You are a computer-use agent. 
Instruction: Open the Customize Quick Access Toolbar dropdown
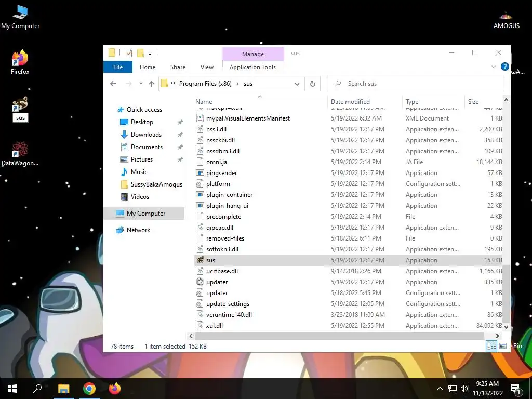pos(150,54)
